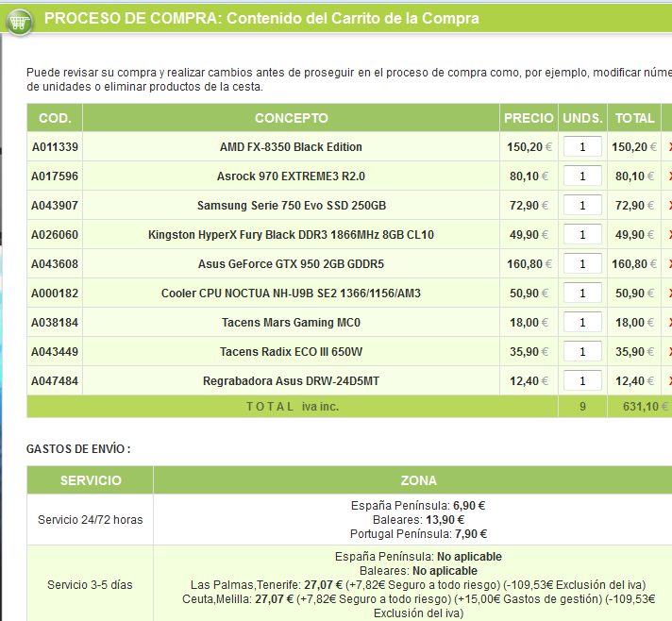Select product code A011339

(x=55, y=147)
